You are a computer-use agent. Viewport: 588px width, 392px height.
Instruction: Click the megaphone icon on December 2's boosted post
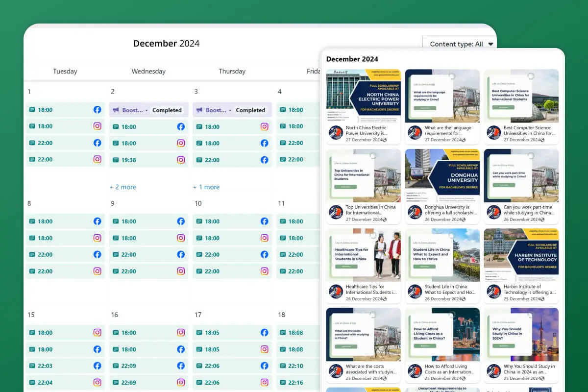pos(116,110)
